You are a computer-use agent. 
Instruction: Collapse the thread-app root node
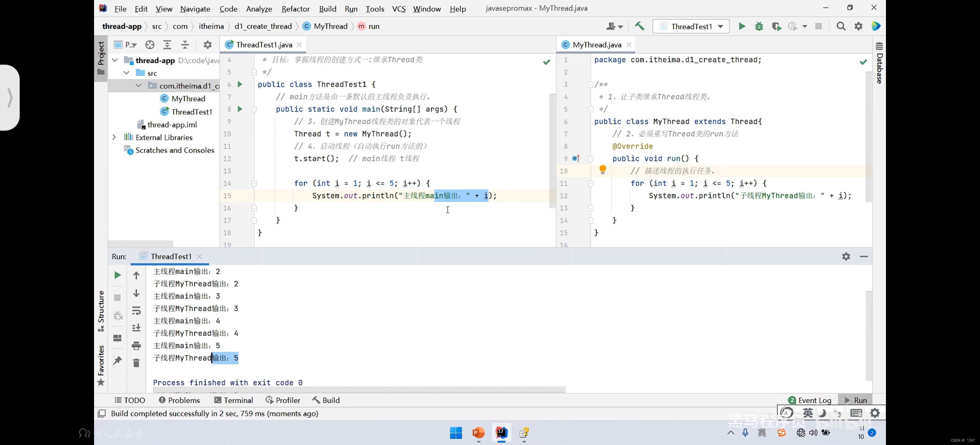(x=114, y=60)
